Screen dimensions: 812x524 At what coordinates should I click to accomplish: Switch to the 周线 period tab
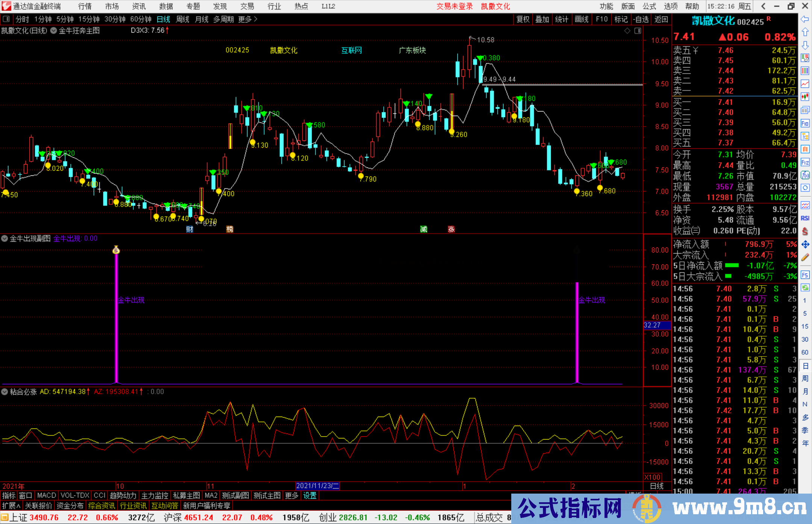(182, 19)
